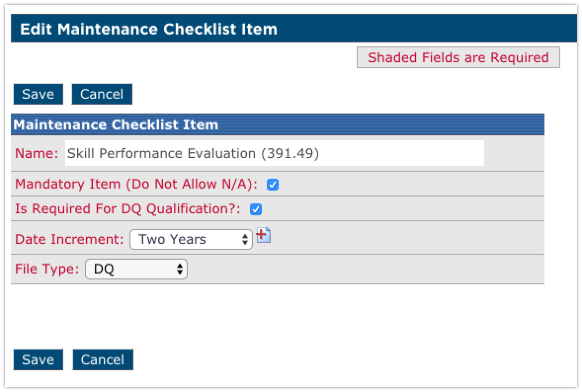Open the File Type dropdown showing DQ
582x392 pixels.
click(x=136, y=269)
